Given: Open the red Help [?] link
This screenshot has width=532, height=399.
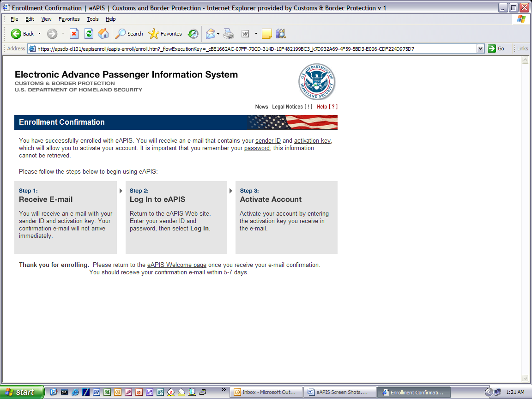Looking at the screenshot, I should point(327,107).
